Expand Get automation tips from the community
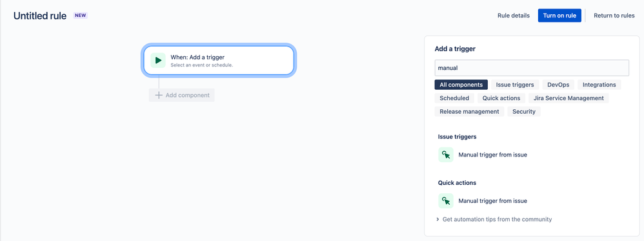Image resolution: width=644 pixels, height=241 pixels. (x=494, y=219)
